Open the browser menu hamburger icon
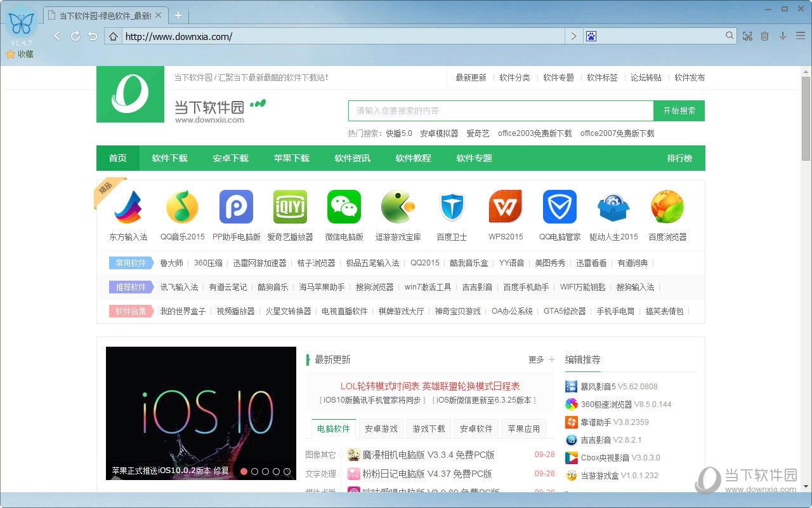 (x=800, y=36)
